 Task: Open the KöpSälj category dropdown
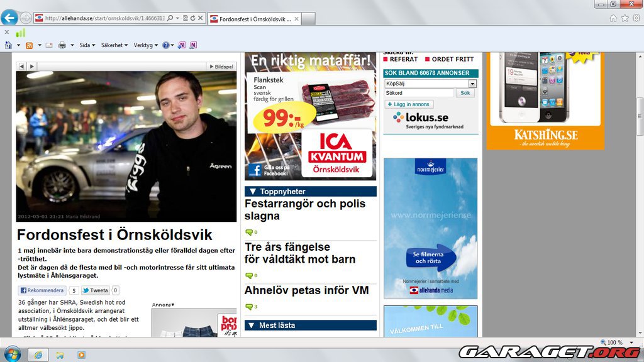pos(430,84)
